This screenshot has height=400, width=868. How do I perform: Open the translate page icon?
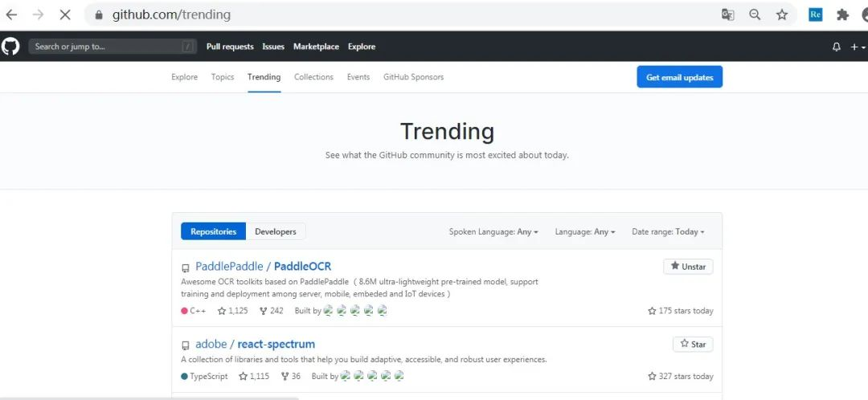(x=727, y=15)
